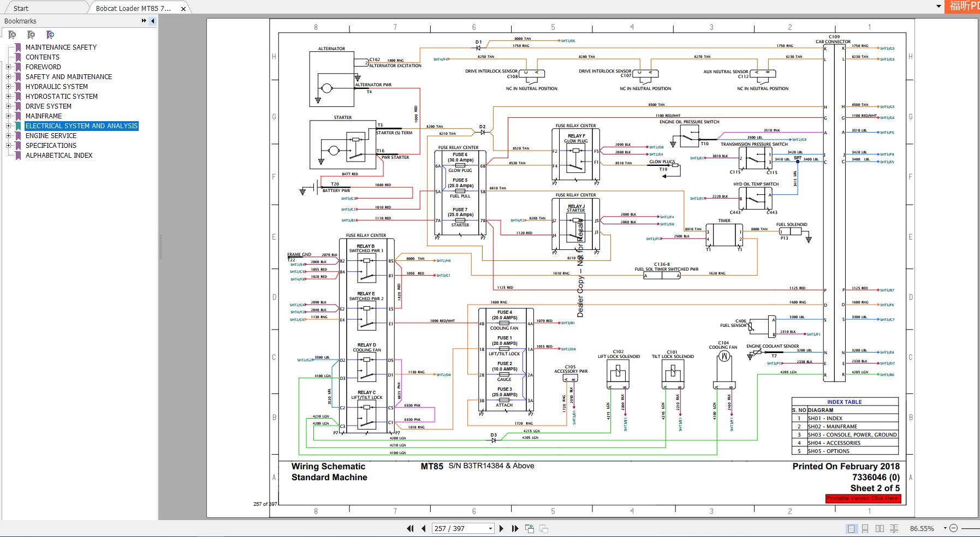This screenshot has height=537, width=980.
Task: Click the bookmark icon beside ALPHABETICAL INDEX
Action: click(x=19, y=156)
